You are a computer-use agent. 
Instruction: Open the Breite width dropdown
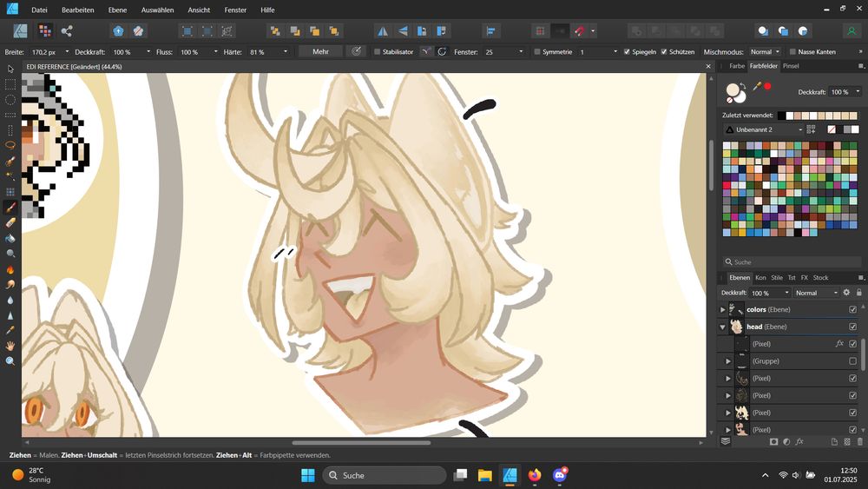point(67,51)
